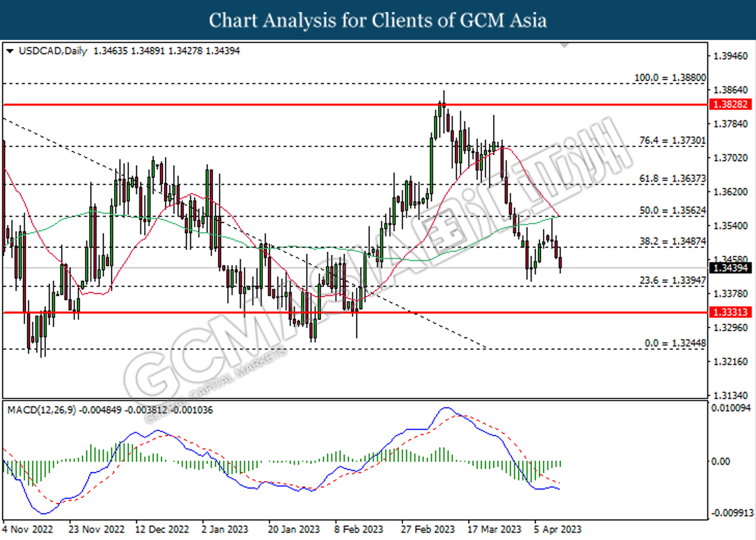Click the Chart Analysis for Clients of GCM Asia heading
The image size is (756, 540).
[x=378, y=20]
